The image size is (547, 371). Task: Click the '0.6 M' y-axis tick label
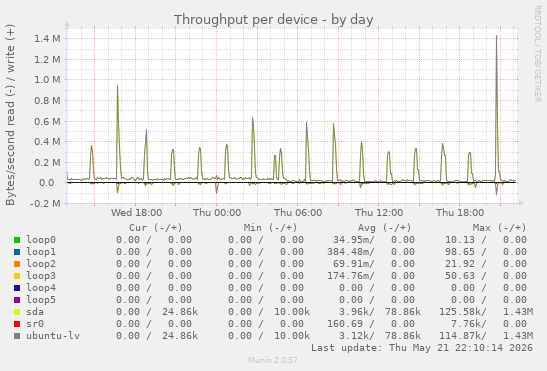(x=47, y=121)
